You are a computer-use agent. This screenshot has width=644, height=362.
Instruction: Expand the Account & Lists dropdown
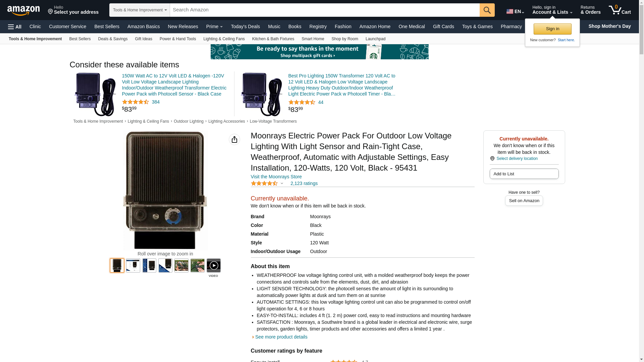552,10
